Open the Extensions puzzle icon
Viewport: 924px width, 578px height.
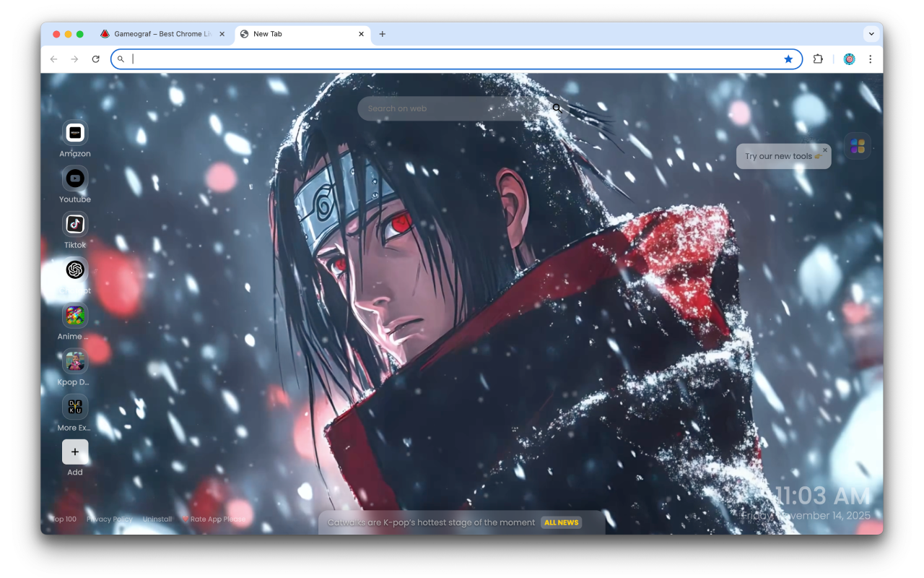click(x=818, y=59)
